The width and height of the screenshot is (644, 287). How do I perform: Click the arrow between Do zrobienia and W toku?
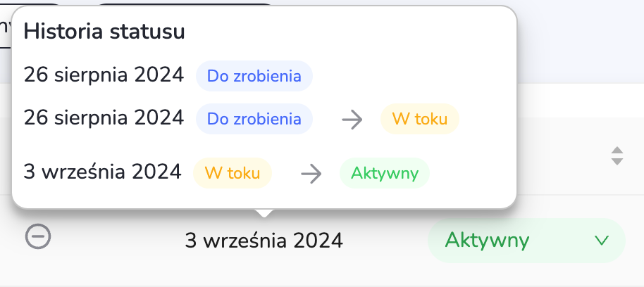click(x=352, y=120)
